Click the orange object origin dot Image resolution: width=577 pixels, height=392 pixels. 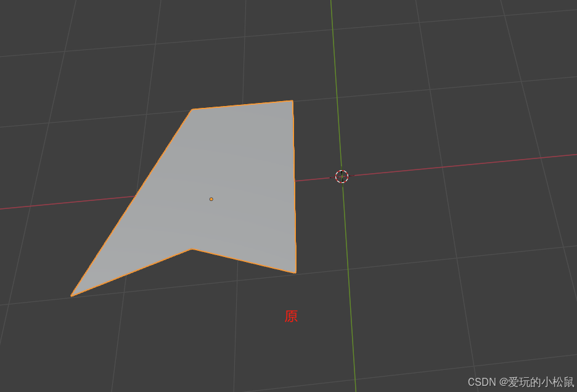click(x=211, y=199)
